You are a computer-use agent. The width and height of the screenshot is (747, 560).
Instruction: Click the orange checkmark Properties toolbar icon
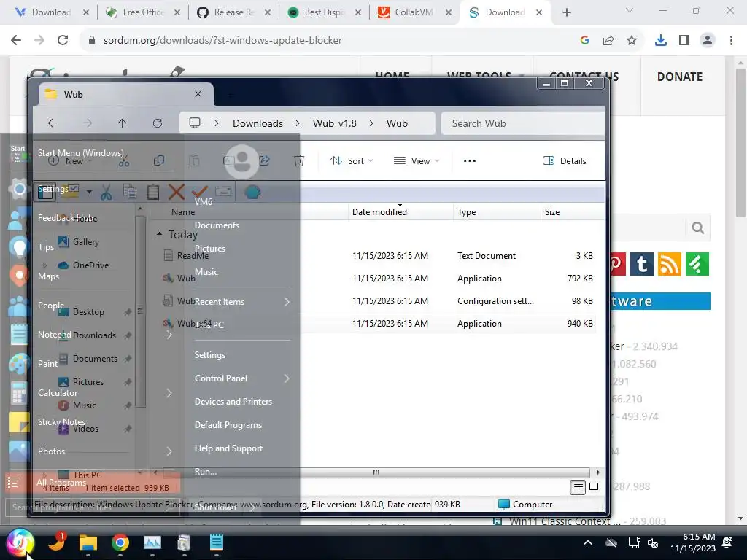tap(200, 192)
